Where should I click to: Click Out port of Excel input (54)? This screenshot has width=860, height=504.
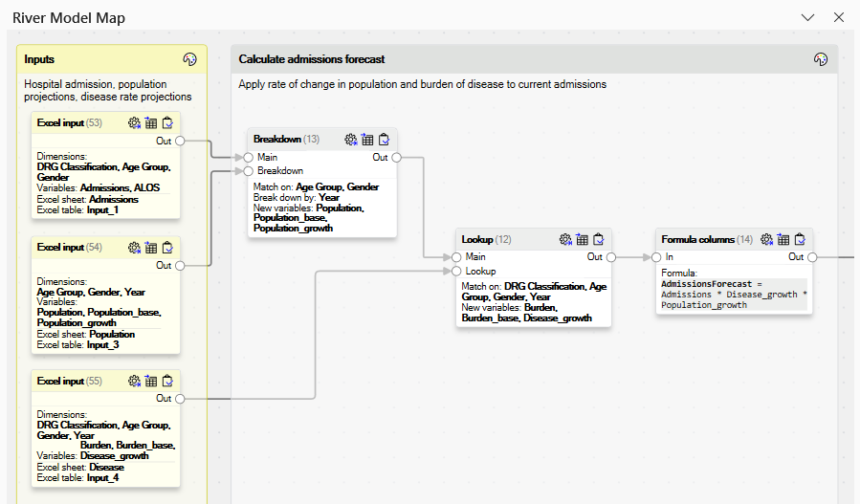coord(180,266)
